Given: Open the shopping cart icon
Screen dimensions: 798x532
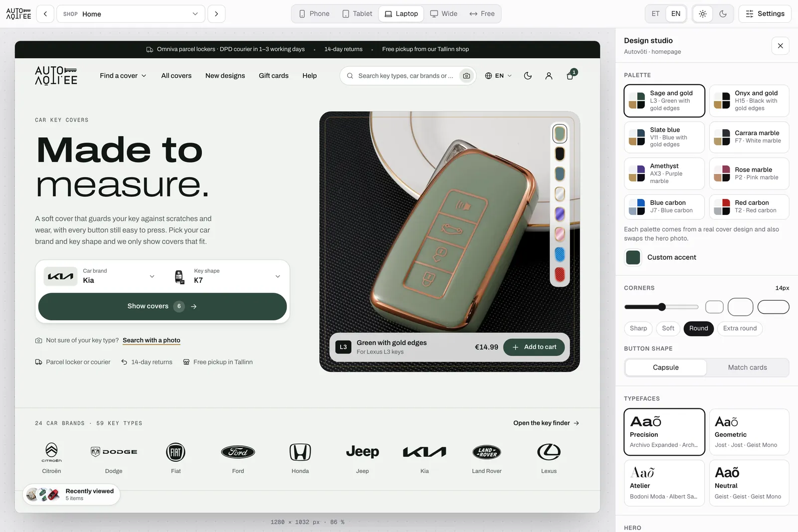Looking at the screenshot, I should pyautogui.click(x=570, y=76).
